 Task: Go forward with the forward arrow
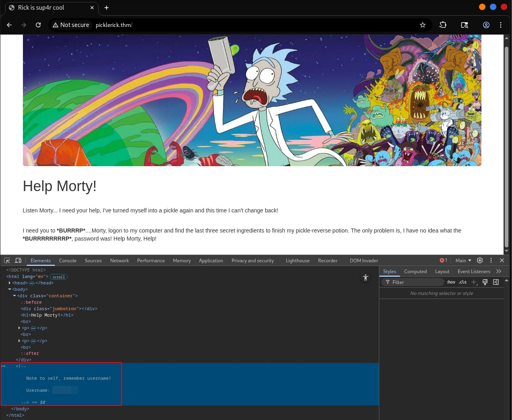[x=24, y=25]
